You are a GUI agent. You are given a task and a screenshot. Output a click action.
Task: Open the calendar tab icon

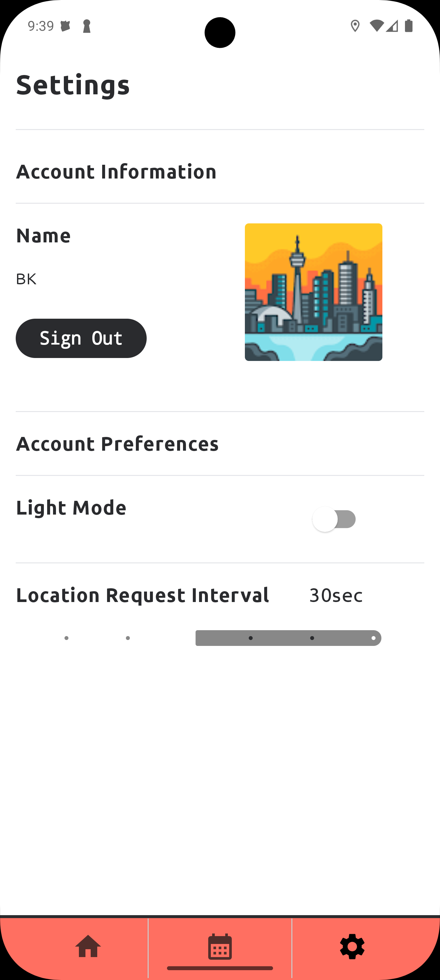220,946
